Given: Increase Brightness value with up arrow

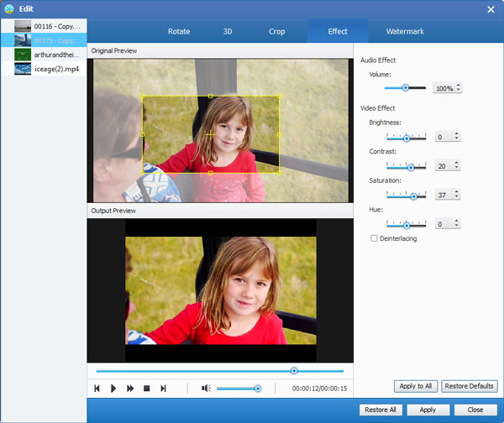Looking at the screenshot, I should coord(456,134).
